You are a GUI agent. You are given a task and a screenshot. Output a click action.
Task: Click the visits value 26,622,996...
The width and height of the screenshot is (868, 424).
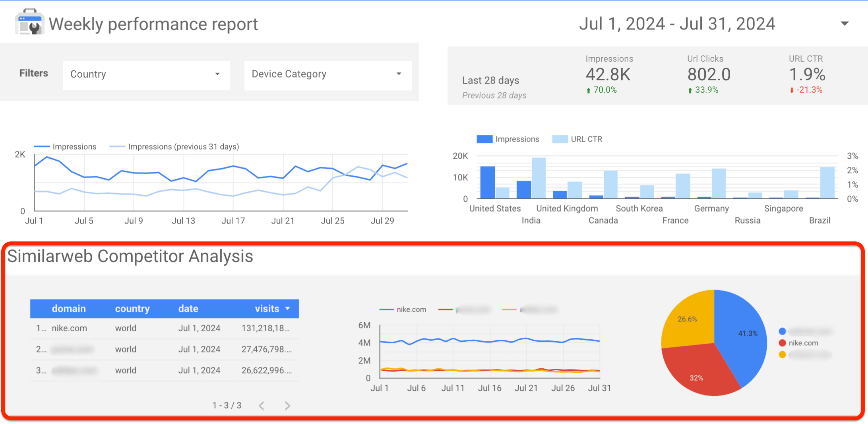point(267,370)
